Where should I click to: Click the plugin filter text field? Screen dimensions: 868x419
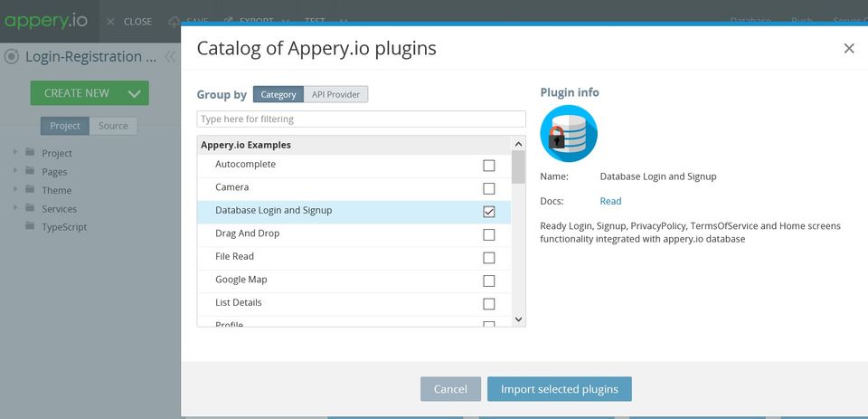[x=361, y=119]
